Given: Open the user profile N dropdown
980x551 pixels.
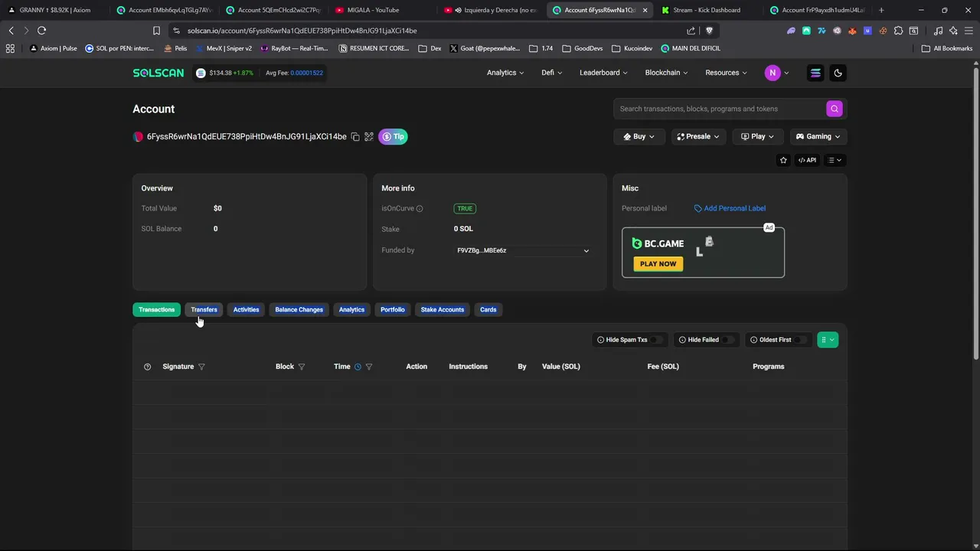Looking at the screenshot, I should tap(776, 73).
